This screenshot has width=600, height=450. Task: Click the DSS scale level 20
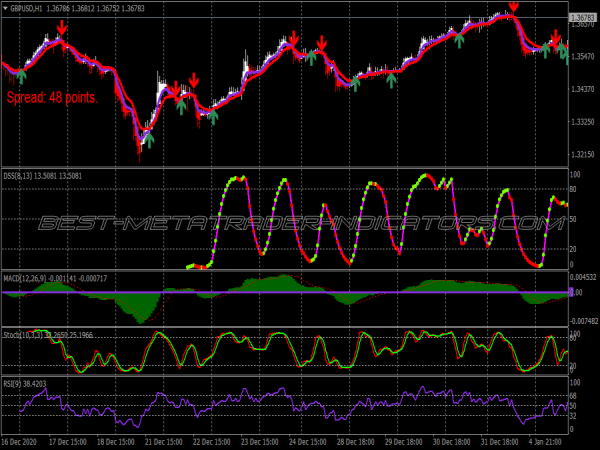click(573, 249)
